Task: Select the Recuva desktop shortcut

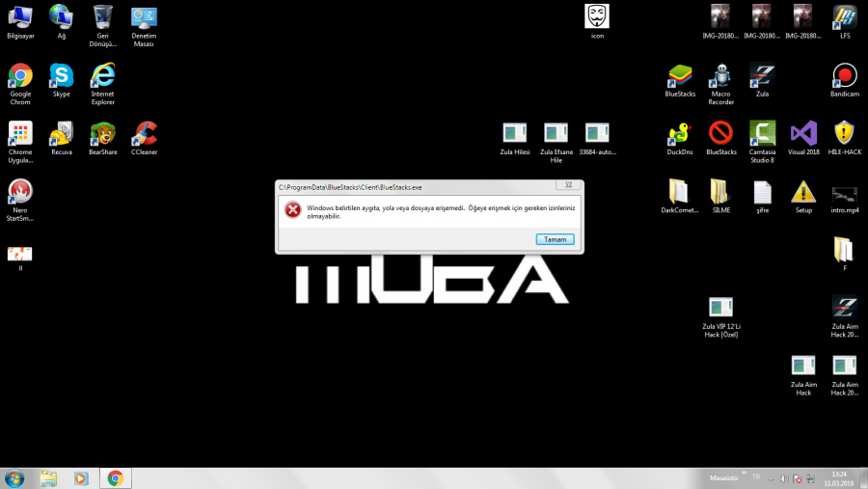Action: pyautogui.click(x=62, y=139)
